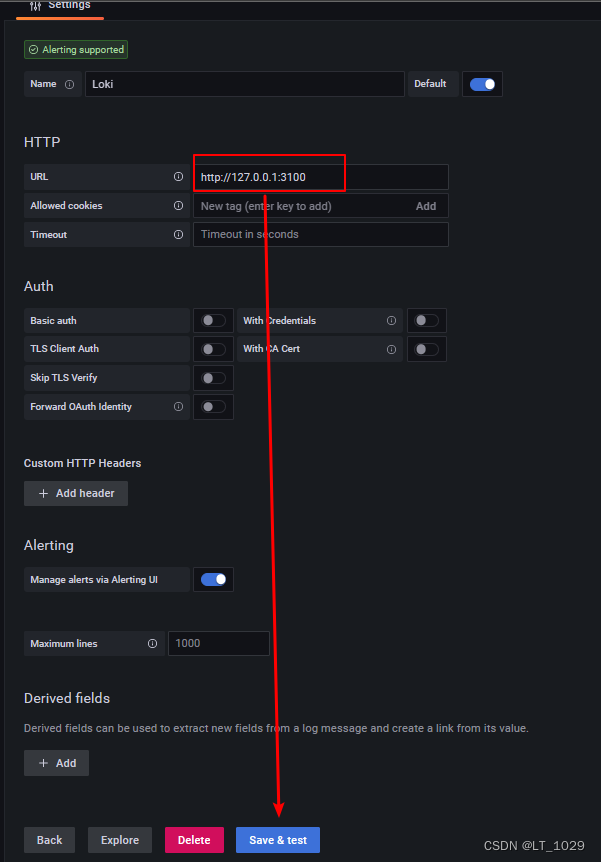Image resolution: width=601 pixels, height=862 pixels.
Task: Toggle the Default data source switch
Action: point(482,84)
